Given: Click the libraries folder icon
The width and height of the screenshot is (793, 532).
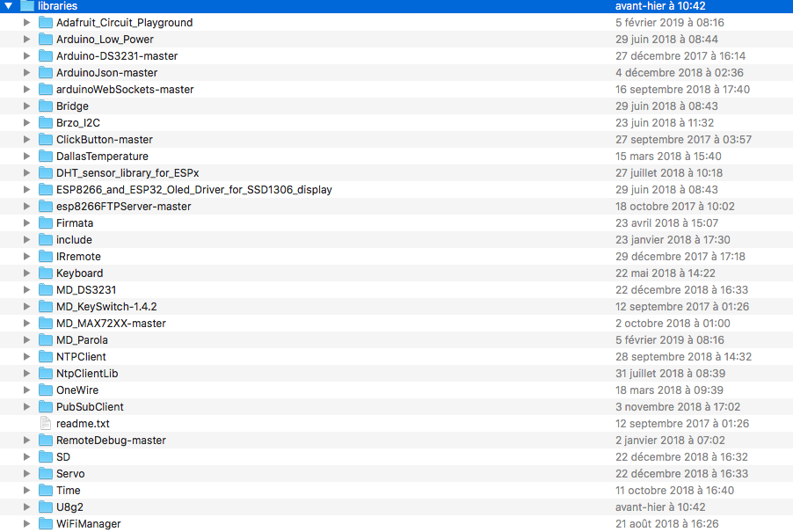Looking at the screenshot, I should [x=26, y=6].
